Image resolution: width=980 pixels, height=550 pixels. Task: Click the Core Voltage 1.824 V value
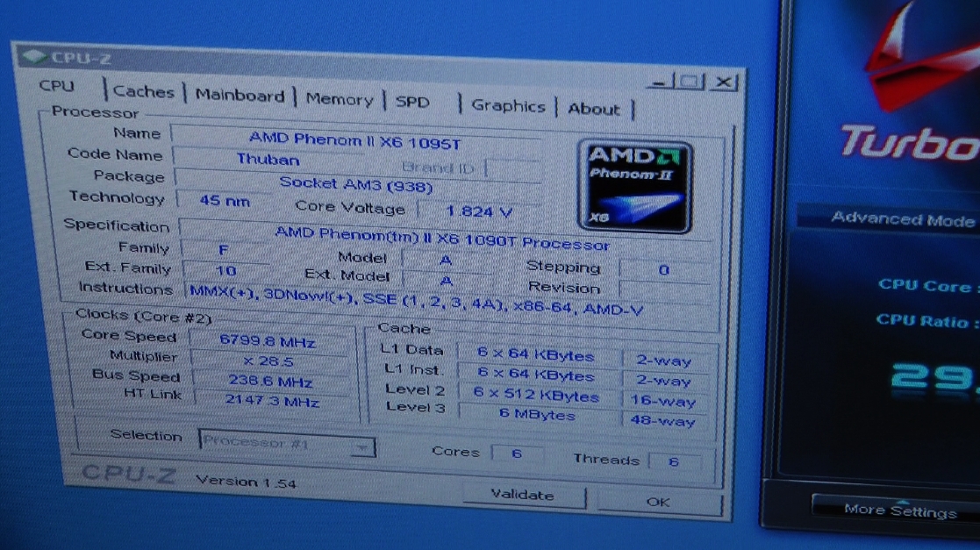coord(479,212)
